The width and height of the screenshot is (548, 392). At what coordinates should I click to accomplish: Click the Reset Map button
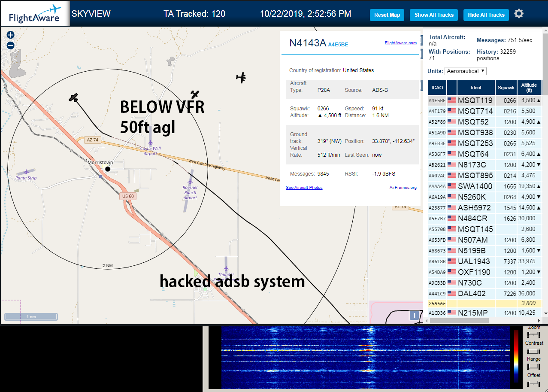387,15
